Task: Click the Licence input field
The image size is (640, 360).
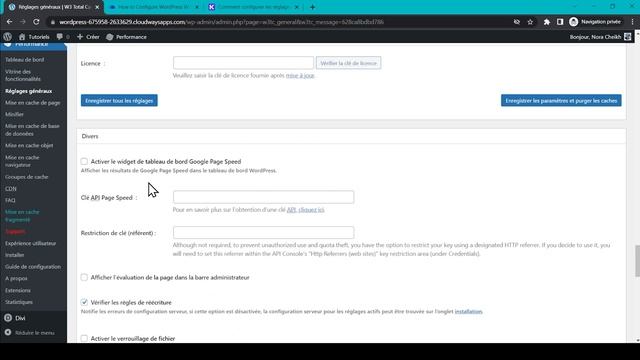Action: coord(243,63)
